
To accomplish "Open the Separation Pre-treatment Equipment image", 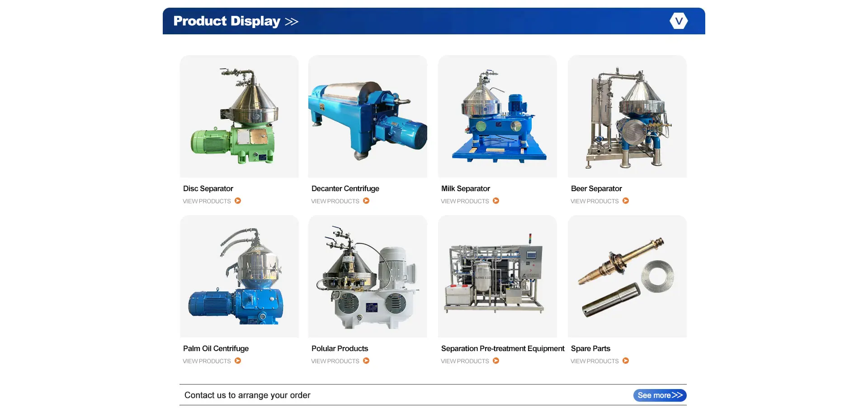I will tap(497, 277).
